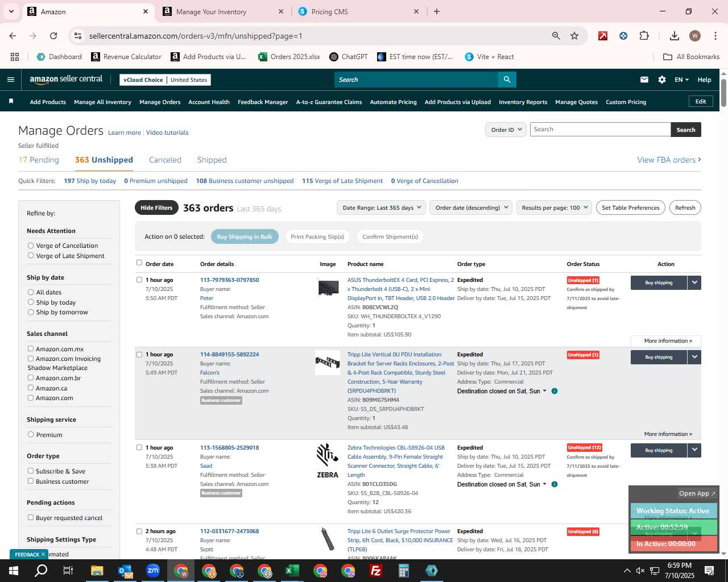Expand the arrow beside Buy shipping for Peter's order

pos(694,282)
